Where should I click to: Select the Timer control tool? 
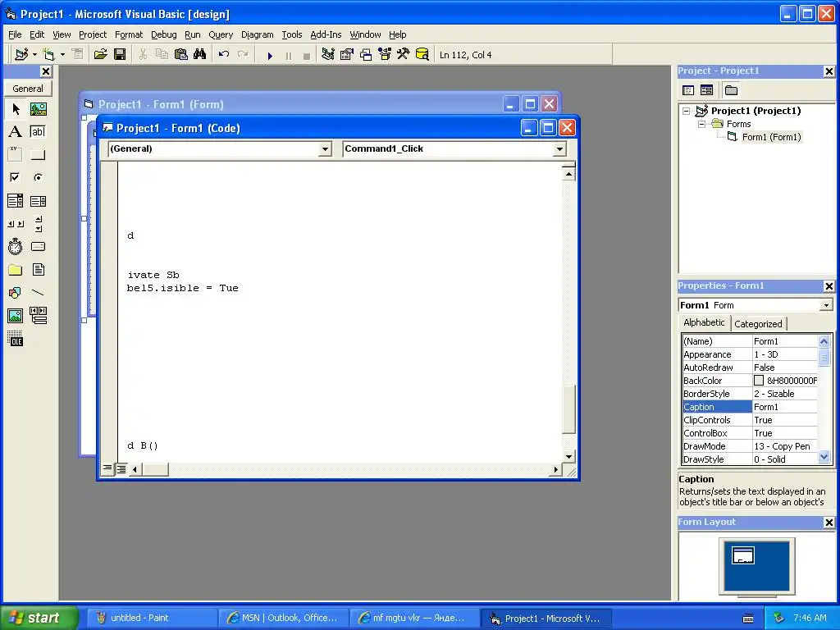(x=16, y=246)
